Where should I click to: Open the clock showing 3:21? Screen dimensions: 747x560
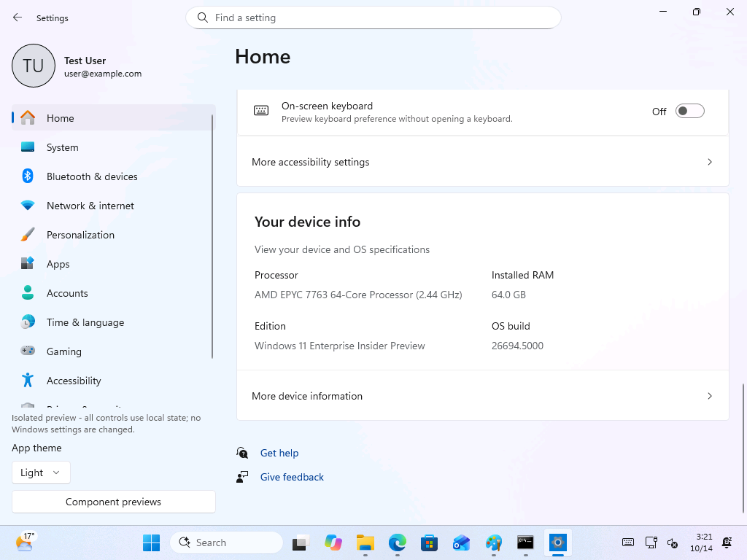(701, 542)
